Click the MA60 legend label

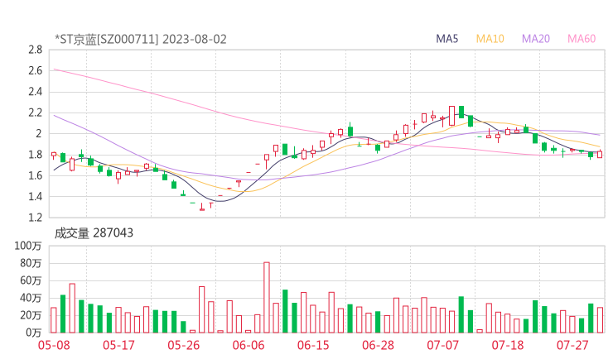pos(582,39)
